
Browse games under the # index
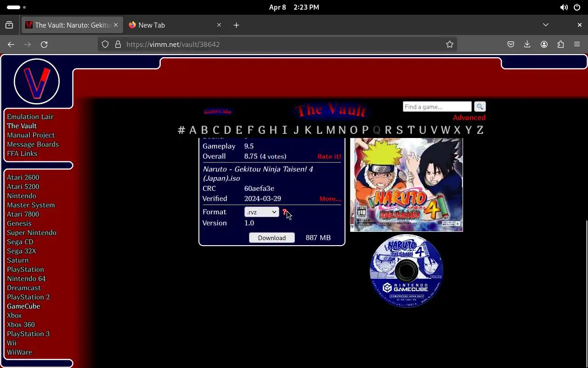[x=181, y=130]
